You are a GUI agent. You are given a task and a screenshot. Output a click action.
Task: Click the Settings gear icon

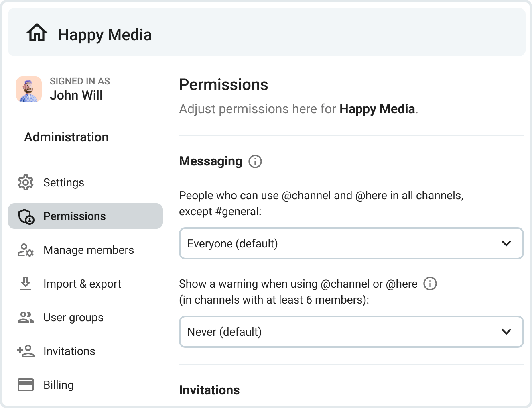click(26, 182)
